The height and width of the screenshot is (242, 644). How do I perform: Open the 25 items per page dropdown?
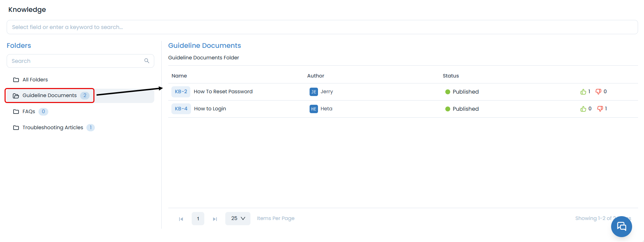[238, 219]
